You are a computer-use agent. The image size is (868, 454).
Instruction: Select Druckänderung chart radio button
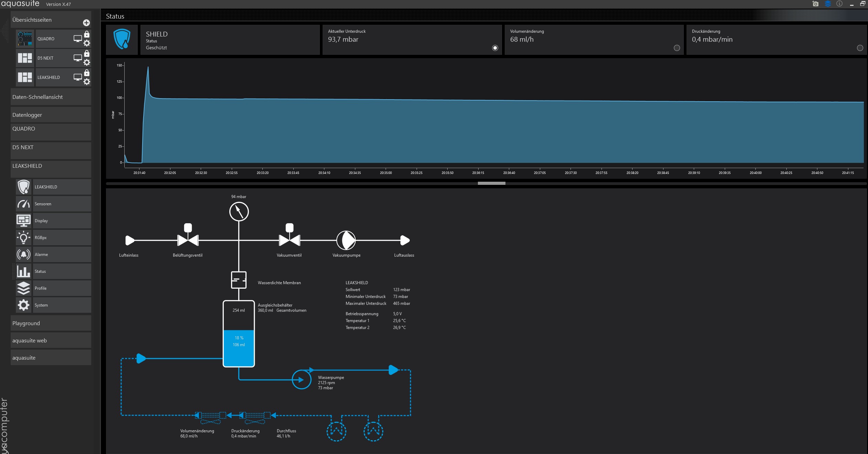860,48
